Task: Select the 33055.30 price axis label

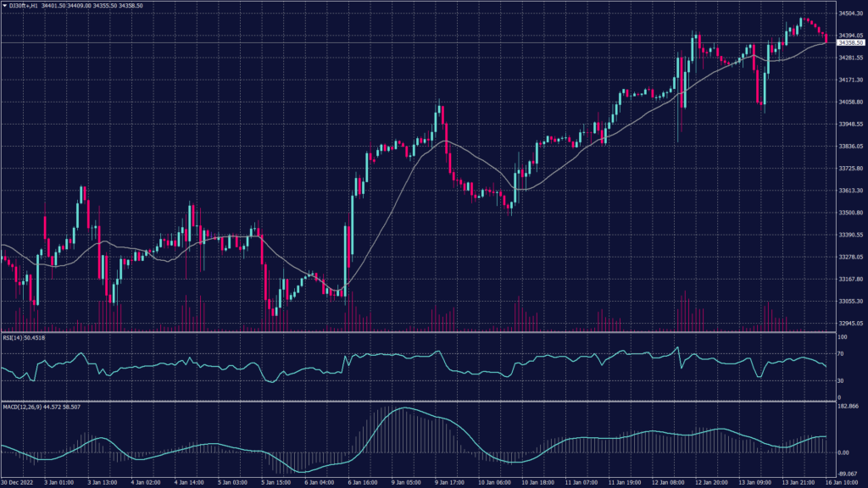Action: point(850,302)
